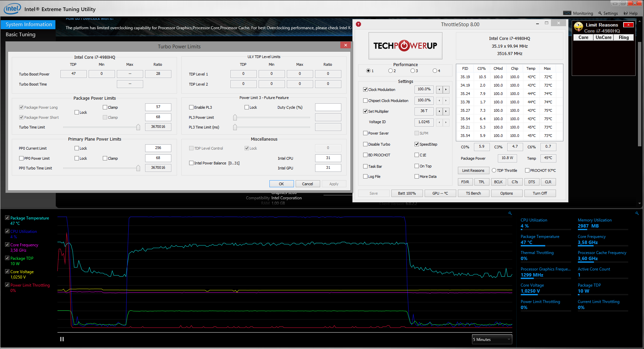The image size is (644, 349).
Task: Click Cancel in Turbo Power Limits
Action: pos(307,184)
